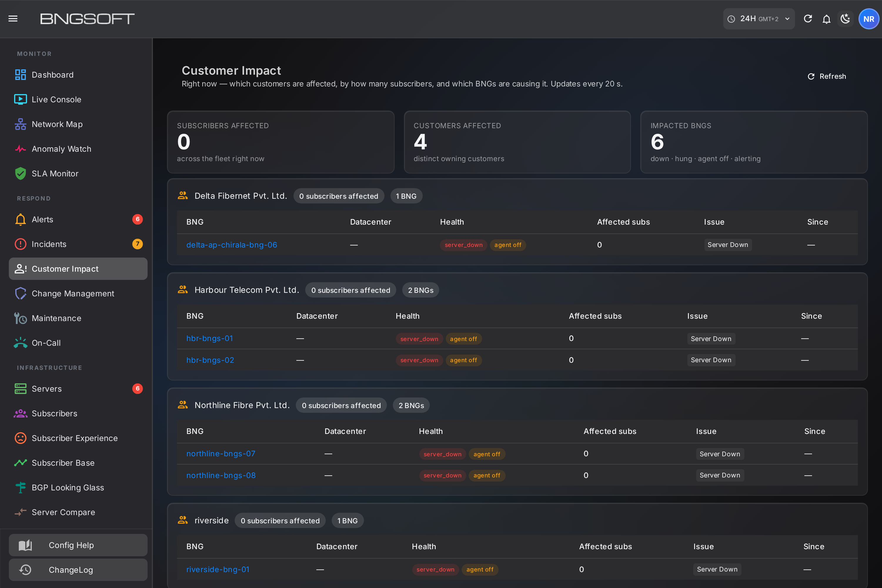
Task: Open Subscriber Experience page
Action: click(78, 438)
